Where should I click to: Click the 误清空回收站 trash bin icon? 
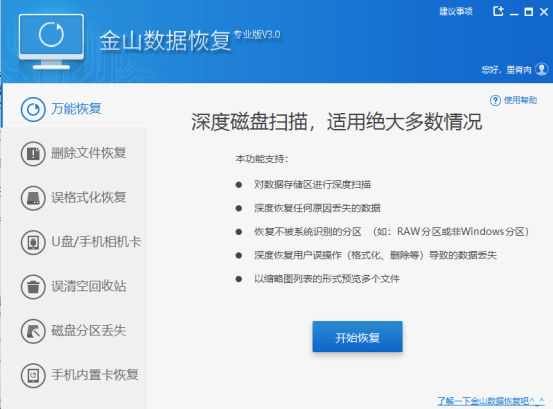point(33,287)
